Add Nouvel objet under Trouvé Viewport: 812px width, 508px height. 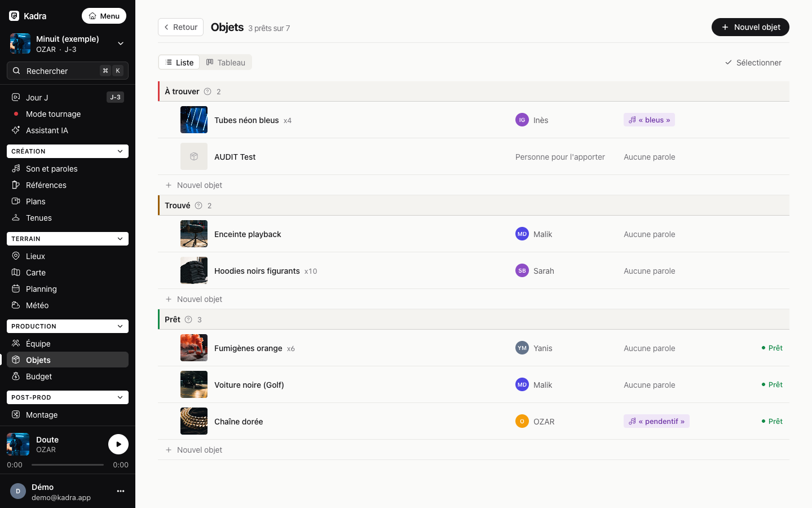194,299
